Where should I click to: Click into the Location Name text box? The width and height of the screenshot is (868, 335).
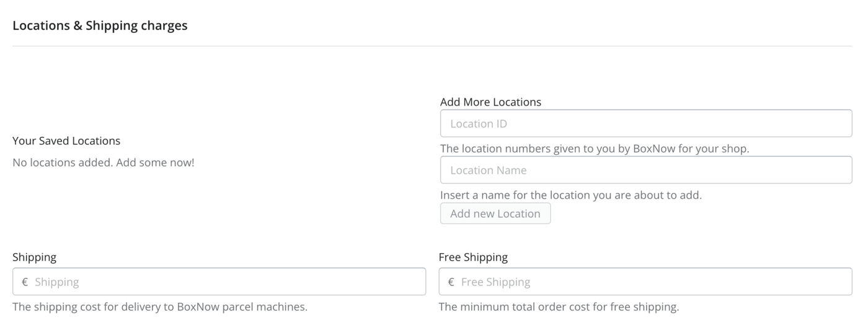coord(646,170)
